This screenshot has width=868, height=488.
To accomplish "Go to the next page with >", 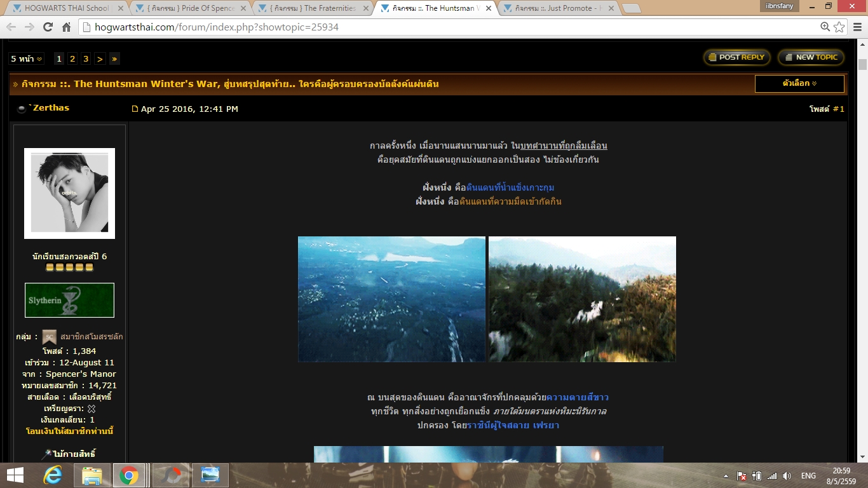I will tap(100, 58).
